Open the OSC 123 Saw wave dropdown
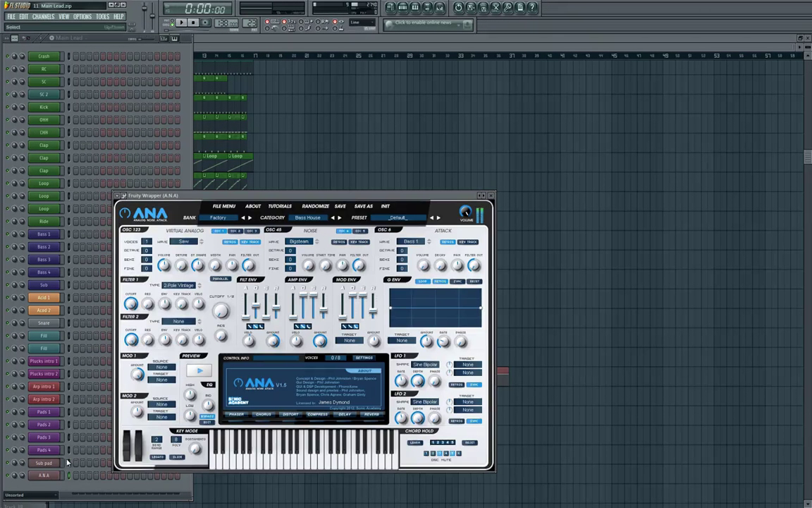 (x=185, y=242)
